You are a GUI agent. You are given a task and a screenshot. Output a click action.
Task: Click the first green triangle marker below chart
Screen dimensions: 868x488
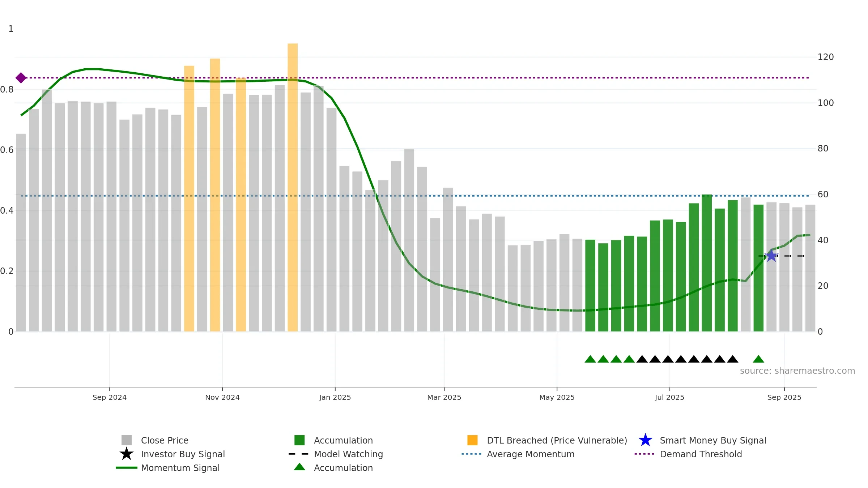(590, 359)
